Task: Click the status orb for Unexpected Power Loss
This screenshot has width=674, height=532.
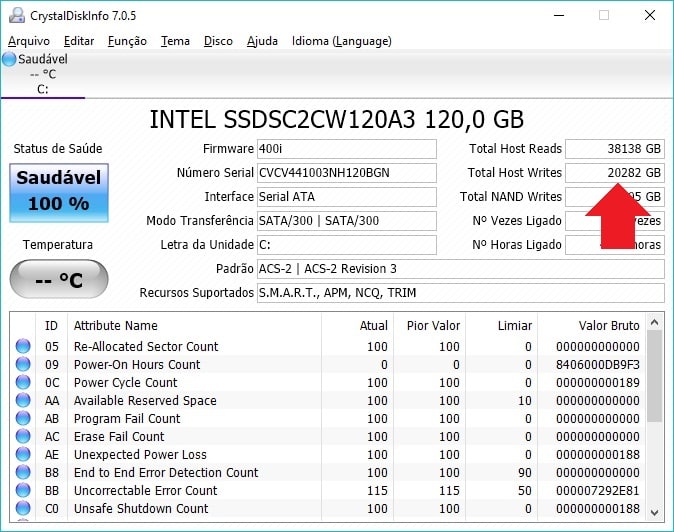Action: click(x=23, y=454)
